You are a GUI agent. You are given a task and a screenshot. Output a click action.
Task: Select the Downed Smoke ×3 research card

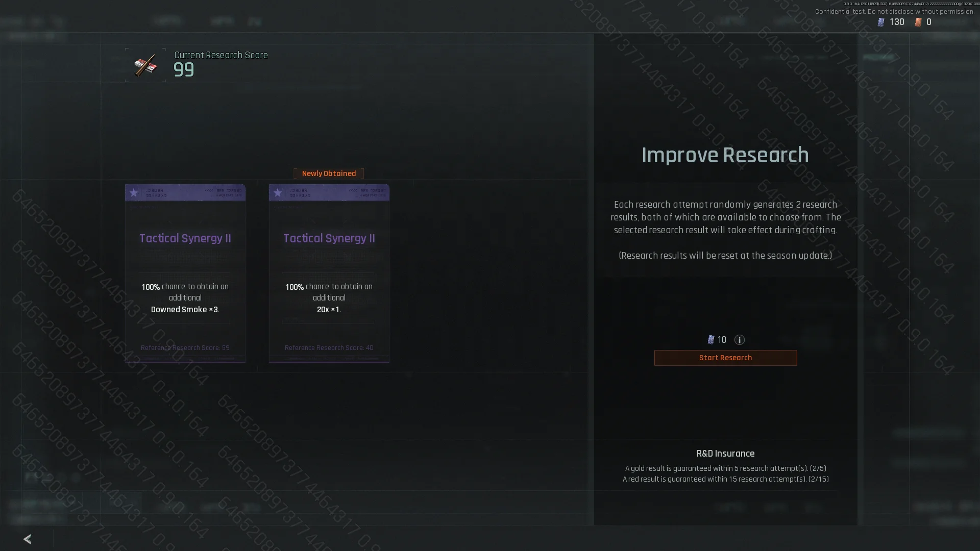pos(185,273)
